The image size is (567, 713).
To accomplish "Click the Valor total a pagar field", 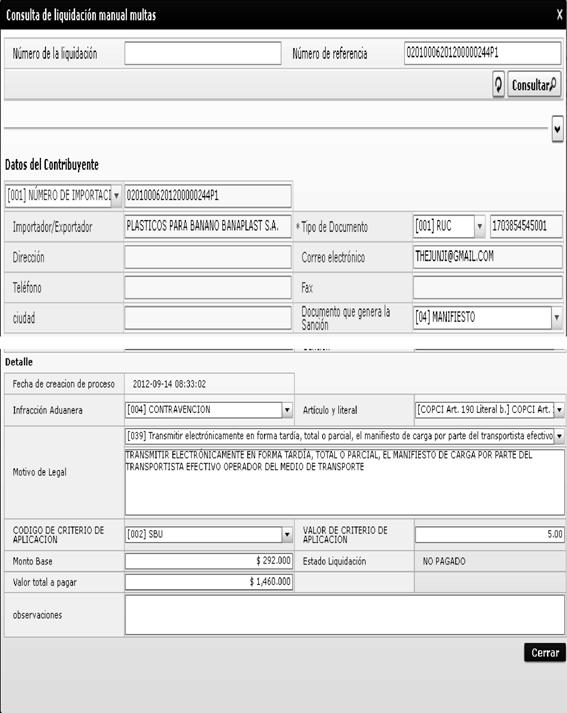I will [x=209, y=582].
